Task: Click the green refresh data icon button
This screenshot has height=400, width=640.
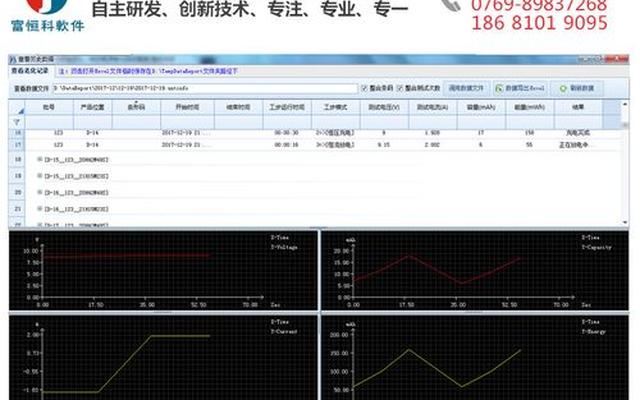Action: (x=577, y=88)
